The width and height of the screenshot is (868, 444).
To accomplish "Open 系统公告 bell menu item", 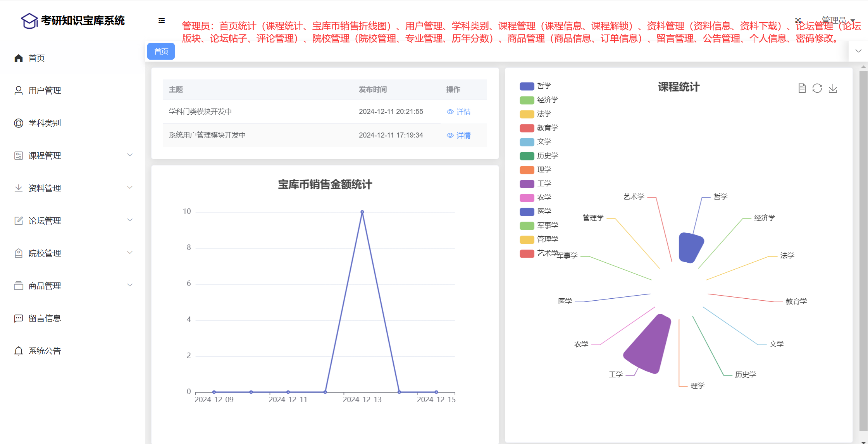I will click(x=45, y=351).
